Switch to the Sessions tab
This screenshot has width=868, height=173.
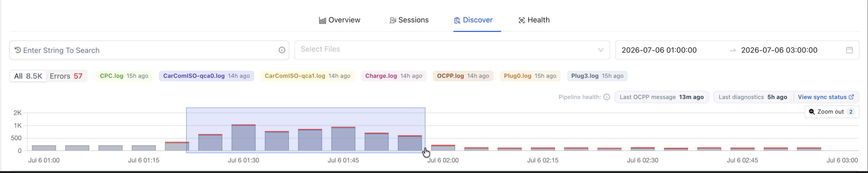tap(409, 20)
